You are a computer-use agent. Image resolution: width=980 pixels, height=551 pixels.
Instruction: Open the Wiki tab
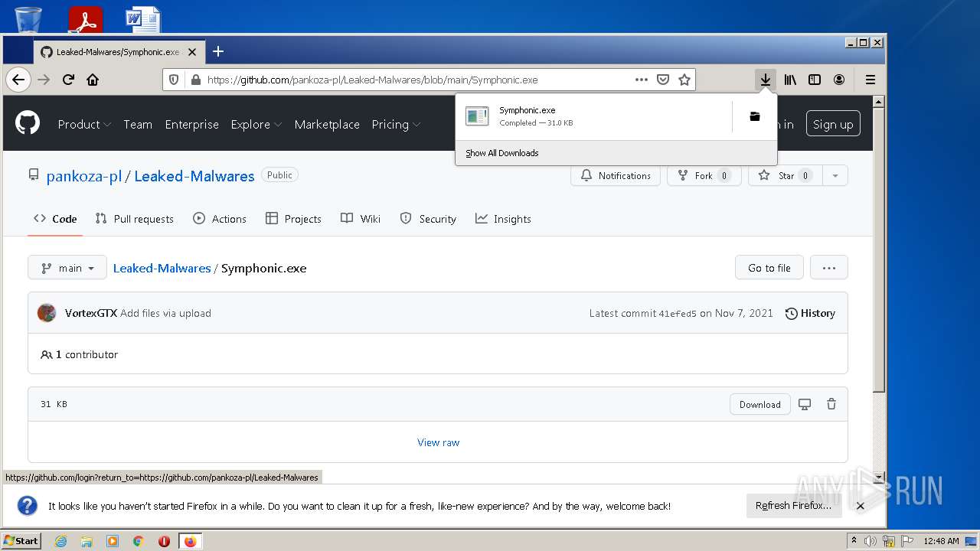pyautogui.click(x=361, y=219)
